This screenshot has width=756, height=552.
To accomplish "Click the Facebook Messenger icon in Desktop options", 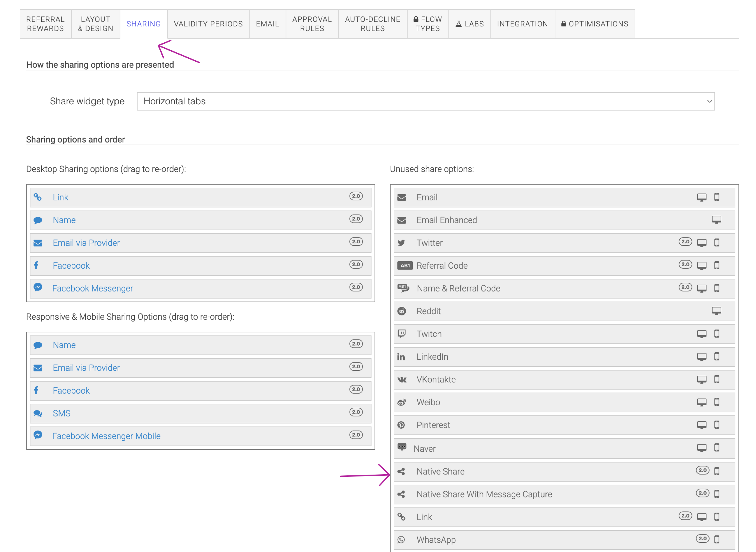I will pos(38,288).
